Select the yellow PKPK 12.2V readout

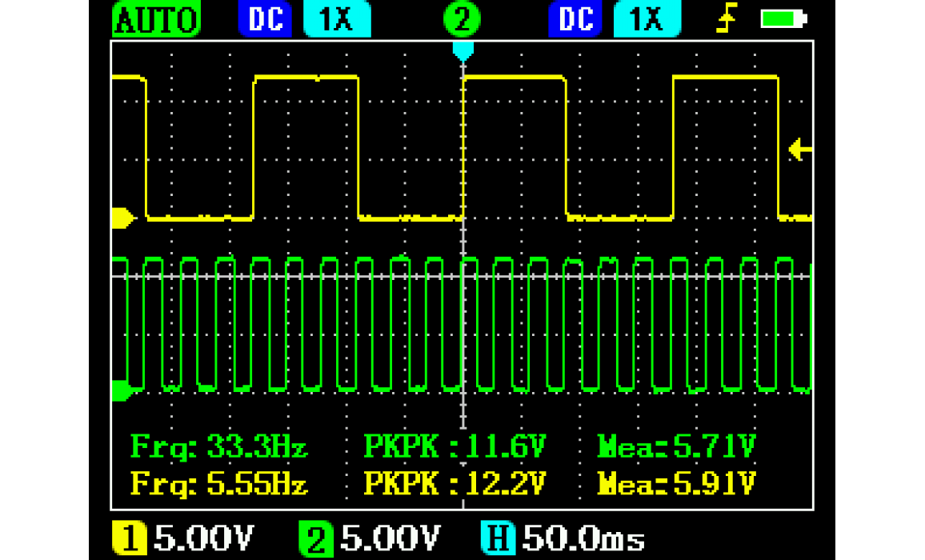point(454,483)
